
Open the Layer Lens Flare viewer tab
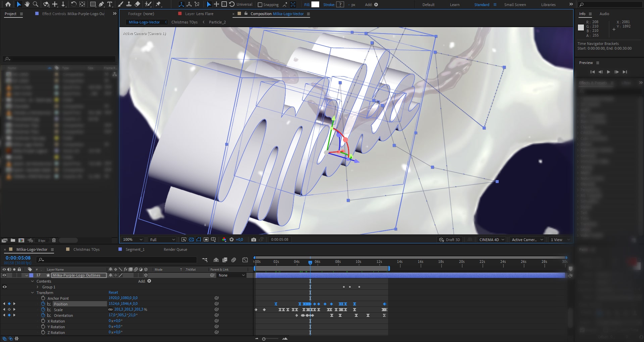tap(199, 14)
